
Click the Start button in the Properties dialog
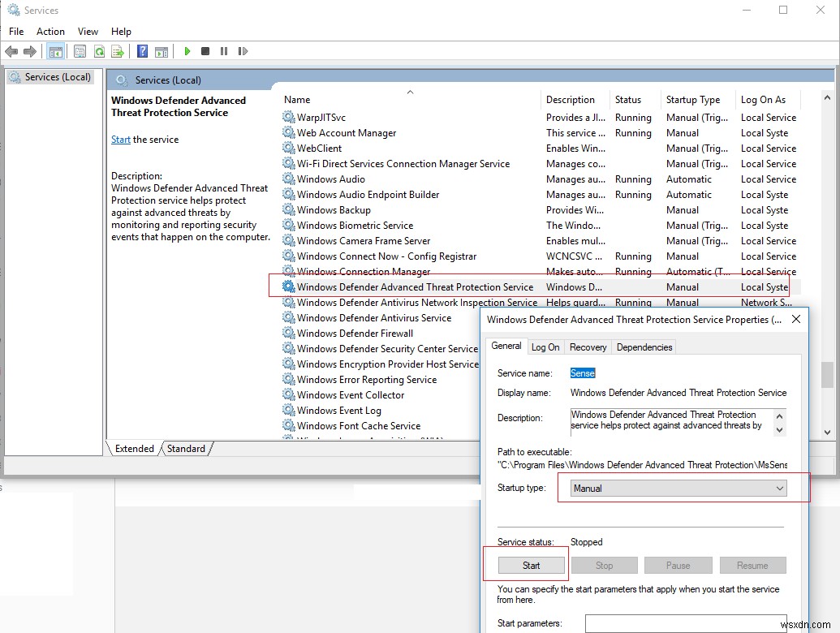pyautogui.click(x=530, y=565)
